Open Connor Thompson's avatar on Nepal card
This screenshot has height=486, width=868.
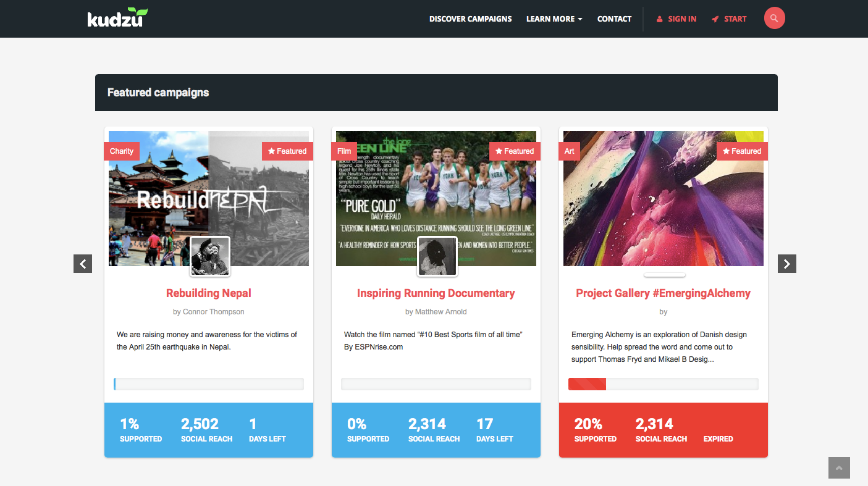[210, 256]
